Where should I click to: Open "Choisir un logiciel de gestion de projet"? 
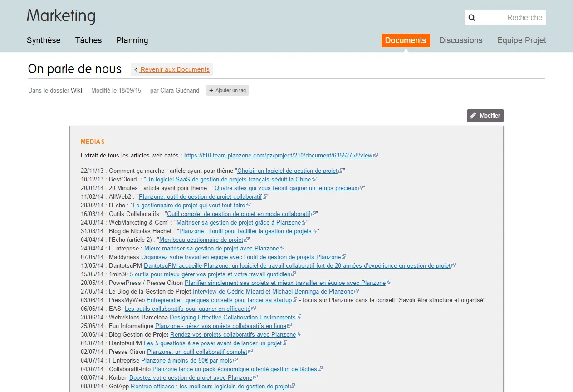(x=287, y=171)
